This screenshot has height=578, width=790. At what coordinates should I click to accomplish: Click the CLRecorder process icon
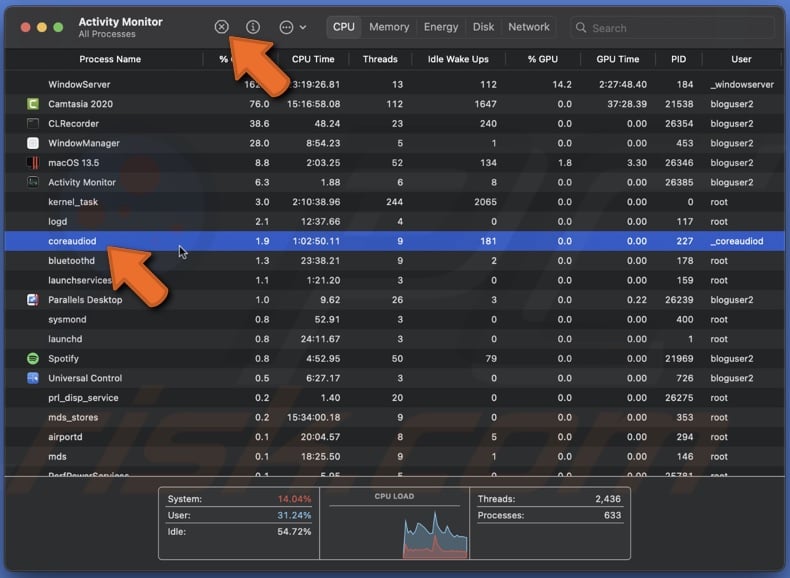coord(33,124)
